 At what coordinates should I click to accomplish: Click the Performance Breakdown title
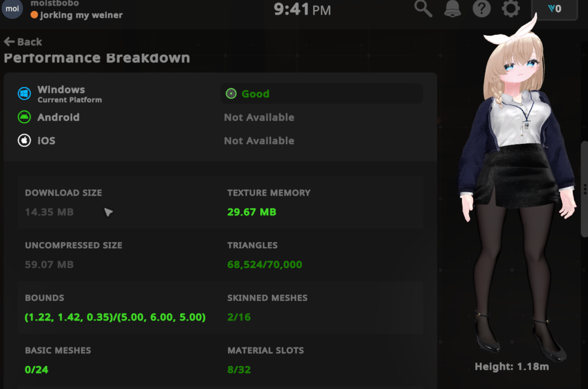pos(97,58)
